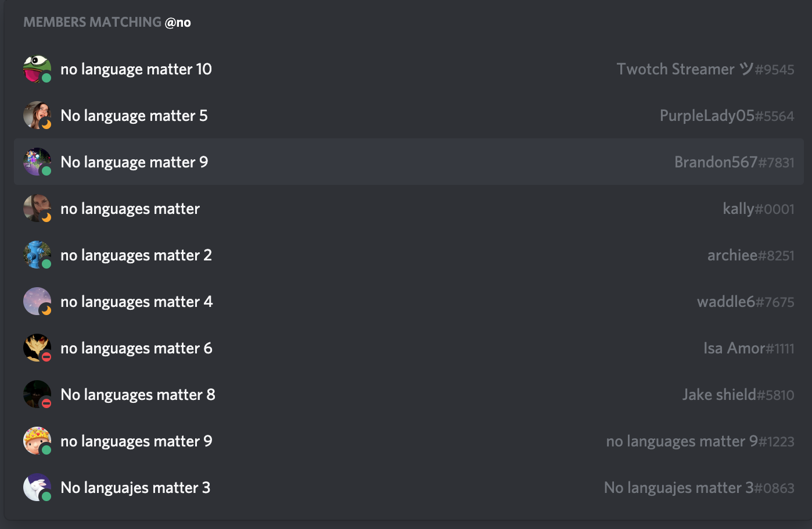Click kally's idle-status avatar
The height and width of the screenshot is (529, 812).
pyautogui.click(x=37, y=209)
